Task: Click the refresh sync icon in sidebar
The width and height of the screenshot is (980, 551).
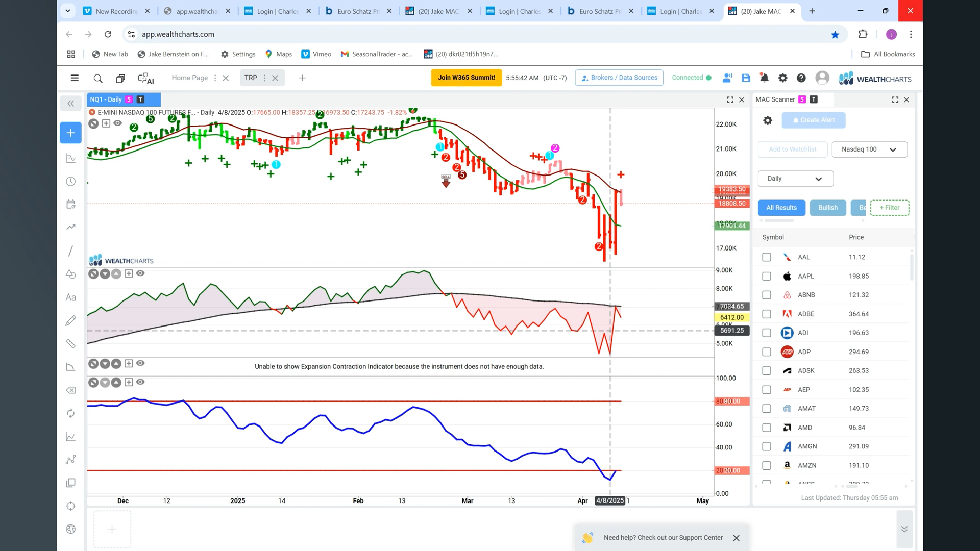Action: [71, 413]
